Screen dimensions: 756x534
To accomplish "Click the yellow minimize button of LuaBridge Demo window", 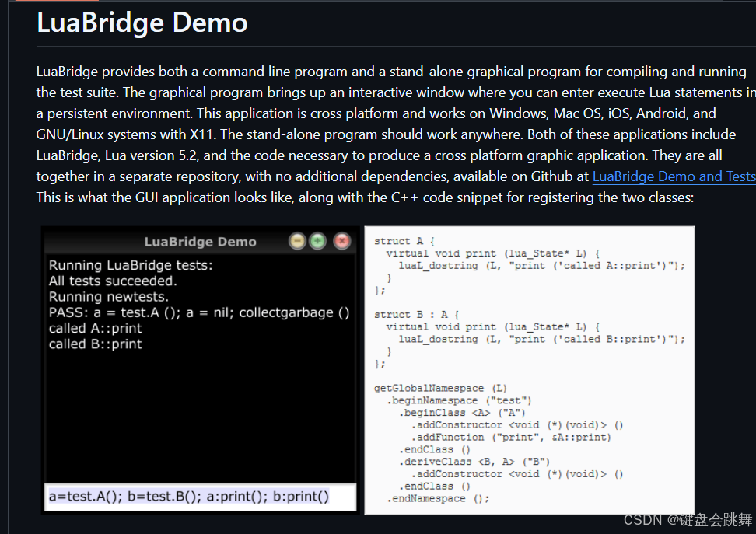I will click(x=297, y=241).
